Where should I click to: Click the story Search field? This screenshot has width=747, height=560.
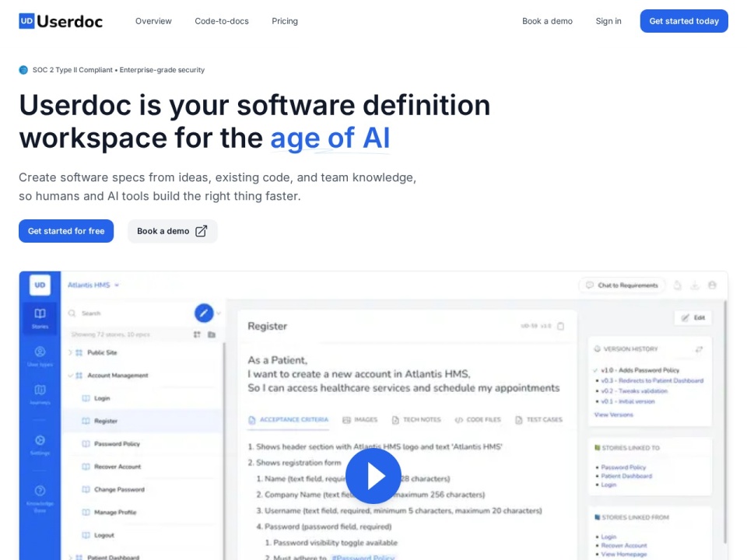(128, 313)
